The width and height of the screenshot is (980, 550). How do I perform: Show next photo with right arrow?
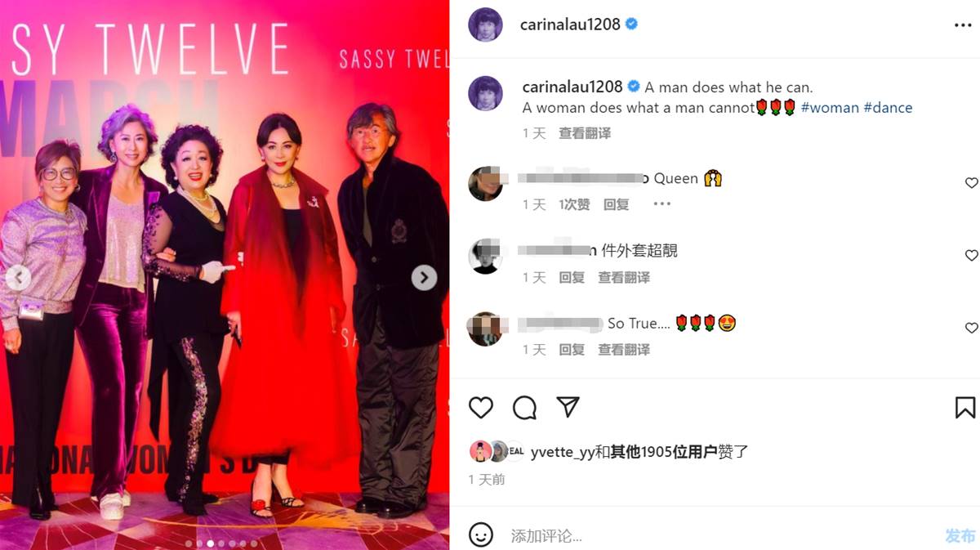pyautogui.click(x=423, y=278)
